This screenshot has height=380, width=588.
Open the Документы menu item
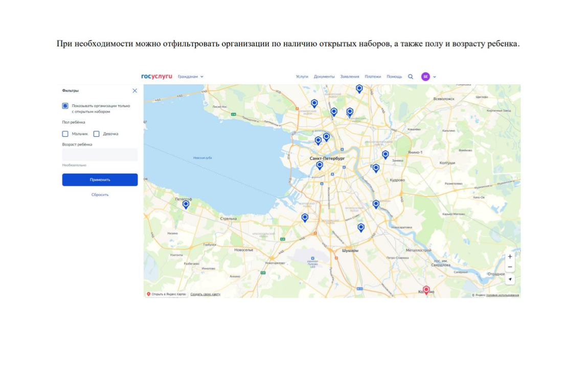[x=324, y=77]
